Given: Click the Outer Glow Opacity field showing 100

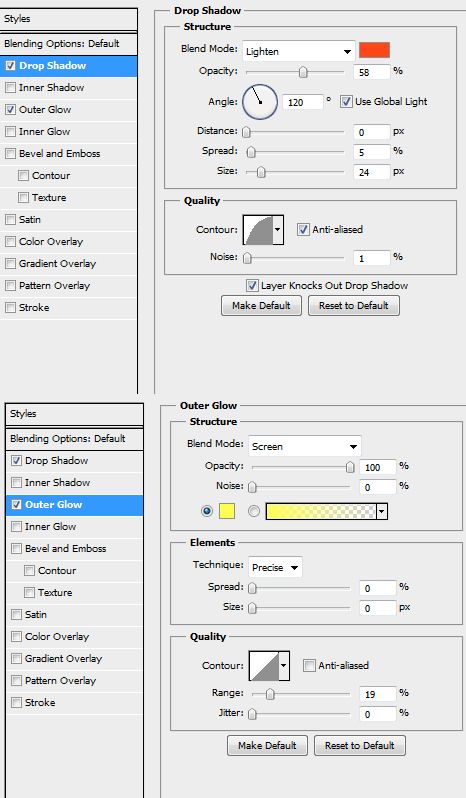Looking at the screenshot, I should point(377,467).
